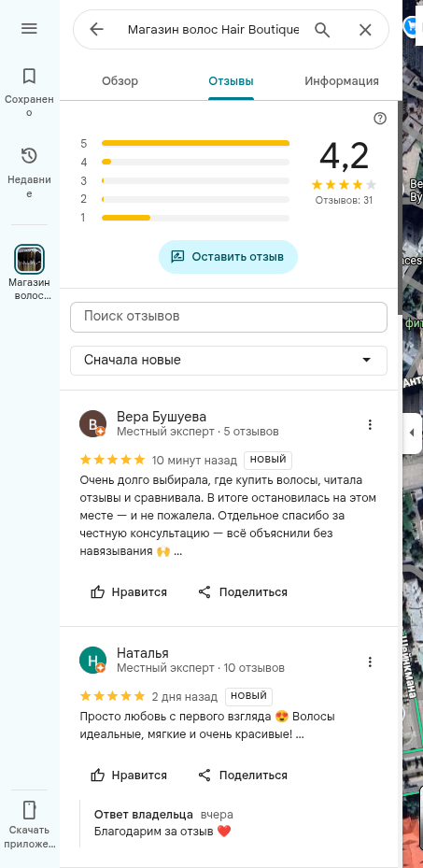Click Местный эксперт · 10 отзывов text
Screen dimensions: 423x868
click(200, 668)
